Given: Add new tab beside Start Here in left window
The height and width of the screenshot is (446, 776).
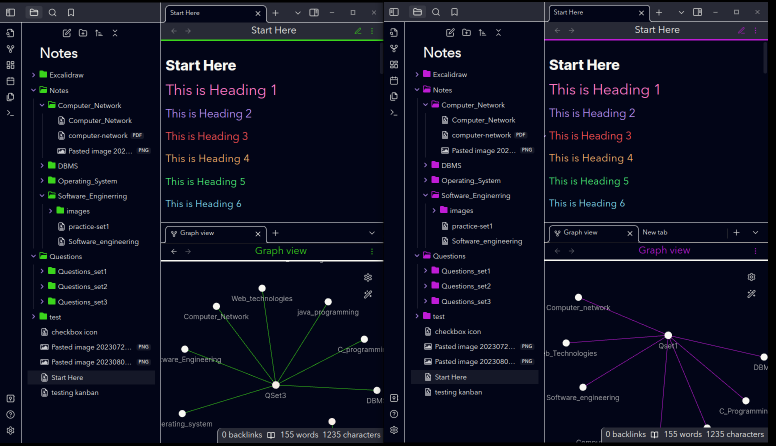Looking at the screenshot, I should click(x=276, y=13).
